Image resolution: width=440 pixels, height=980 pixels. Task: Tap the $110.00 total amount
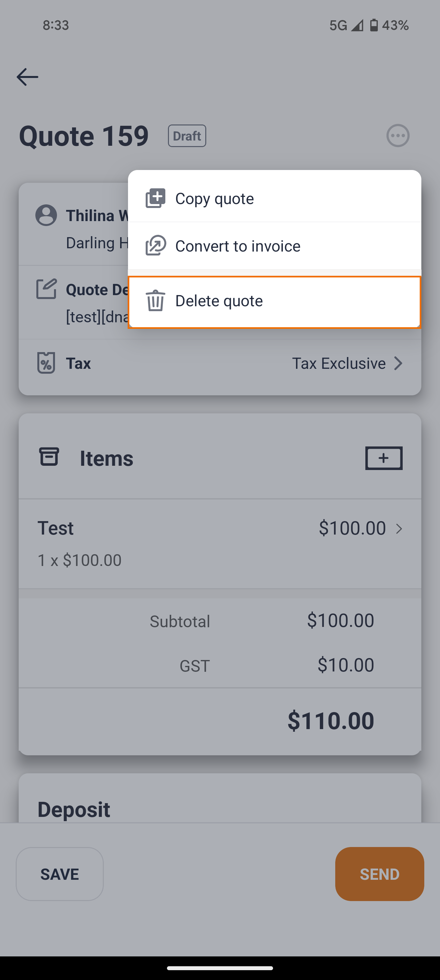pyautogui.click(x=330, y=721)
